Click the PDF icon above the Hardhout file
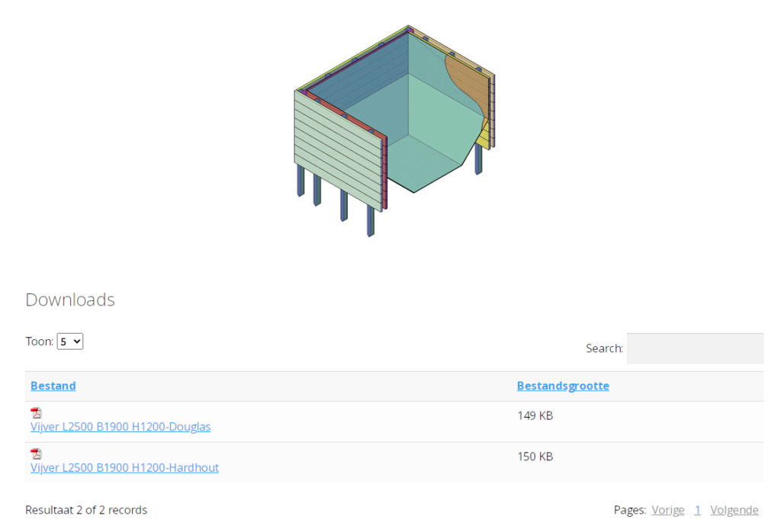This screenshot has height=532, width=781. pyautogui.click(x=36, y=453)
